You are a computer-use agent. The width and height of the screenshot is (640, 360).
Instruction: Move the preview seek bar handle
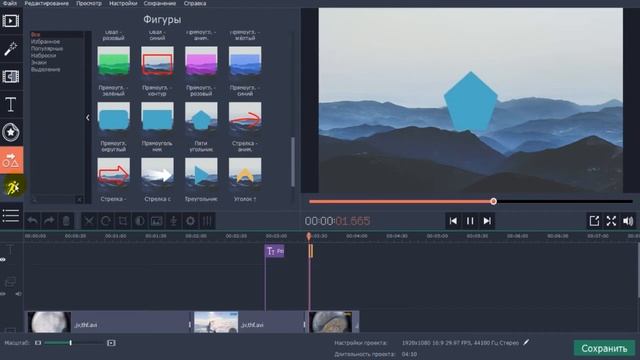[x=493, y=201]
